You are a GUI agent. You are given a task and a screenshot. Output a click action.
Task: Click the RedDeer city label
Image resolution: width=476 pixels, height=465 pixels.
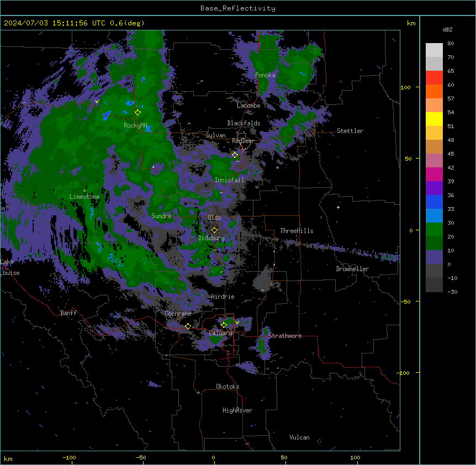pos(243,141)
